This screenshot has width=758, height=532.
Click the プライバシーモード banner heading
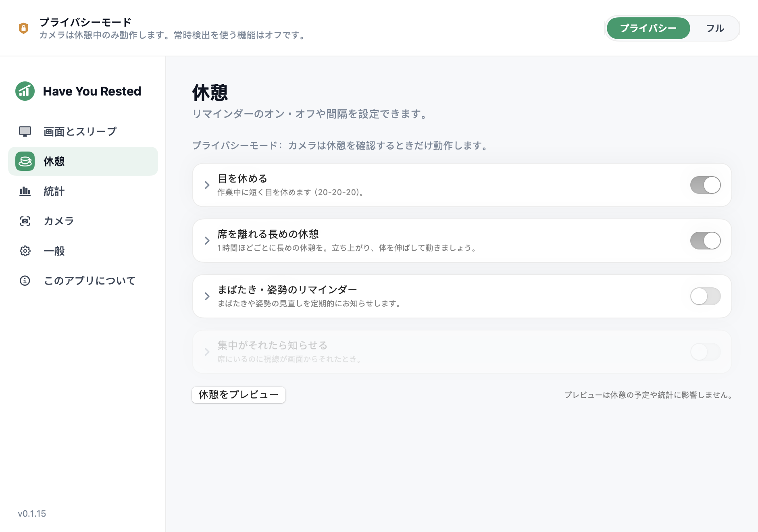tap(85, 22)
